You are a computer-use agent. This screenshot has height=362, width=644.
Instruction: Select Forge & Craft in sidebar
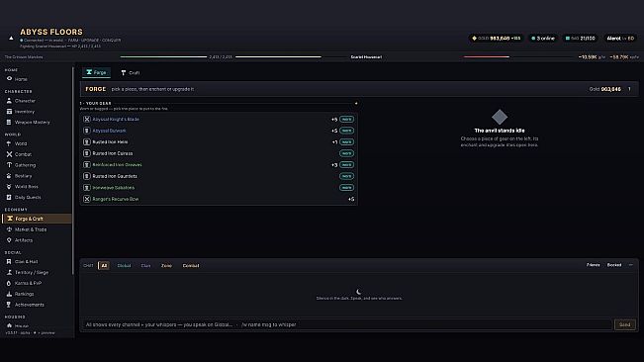37,219
